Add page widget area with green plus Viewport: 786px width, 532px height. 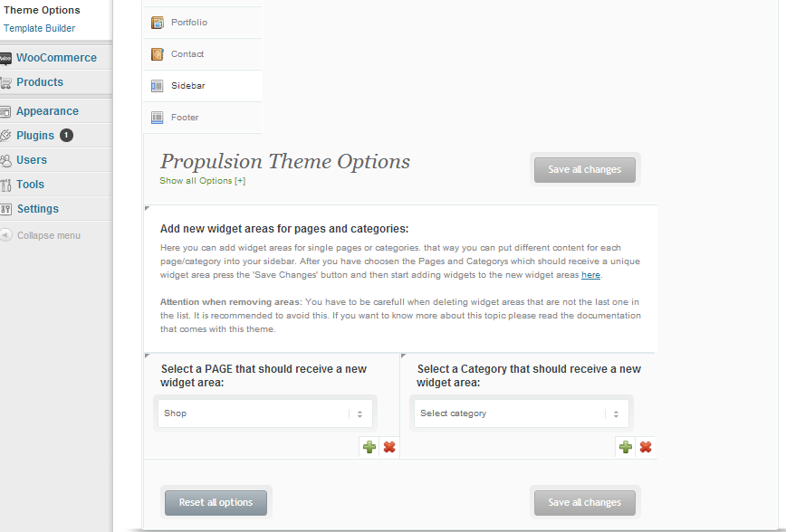(369, 447)
